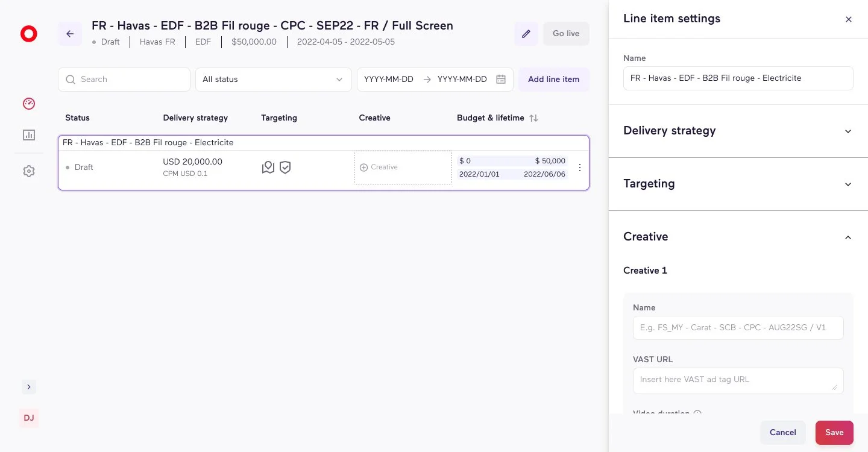Click the pencil edit campaign icon
The height and width of the screenshot is (452, 868).
(526, 34)
